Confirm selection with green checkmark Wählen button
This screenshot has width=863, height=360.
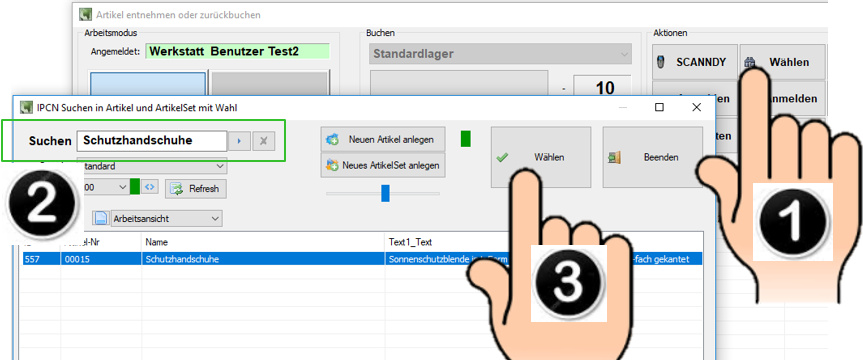pos(541,157)
